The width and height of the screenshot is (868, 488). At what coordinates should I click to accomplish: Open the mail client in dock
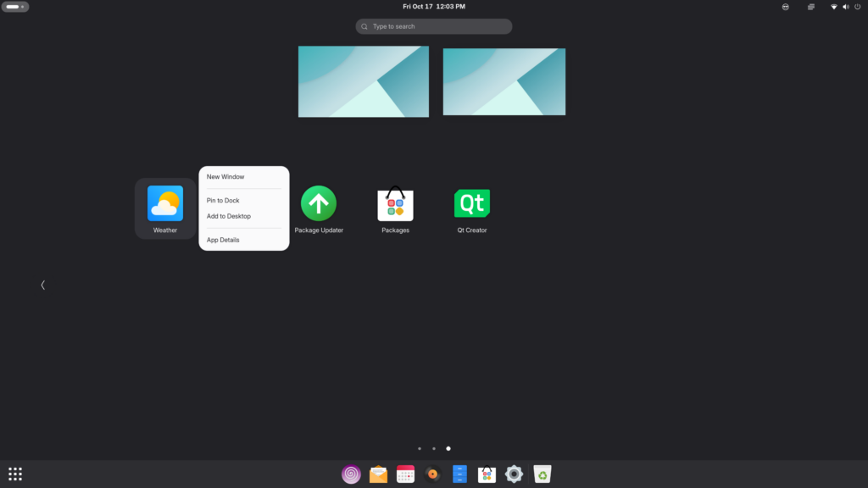pyautogui.click(x=378, y=474)
